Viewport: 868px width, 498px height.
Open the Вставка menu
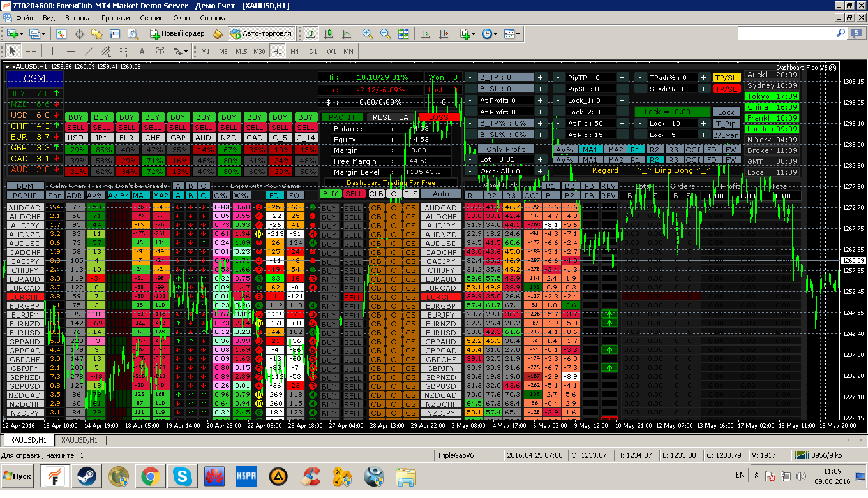click(78, 18)
